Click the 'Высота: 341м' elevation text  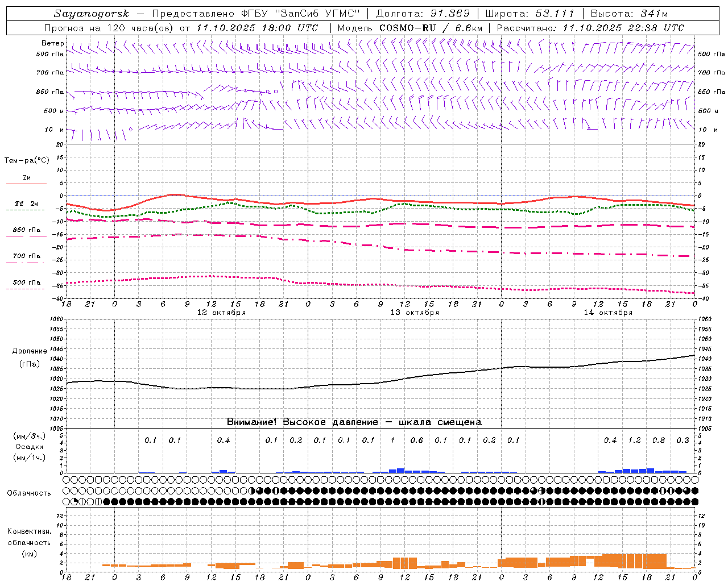tap(629, 14)
